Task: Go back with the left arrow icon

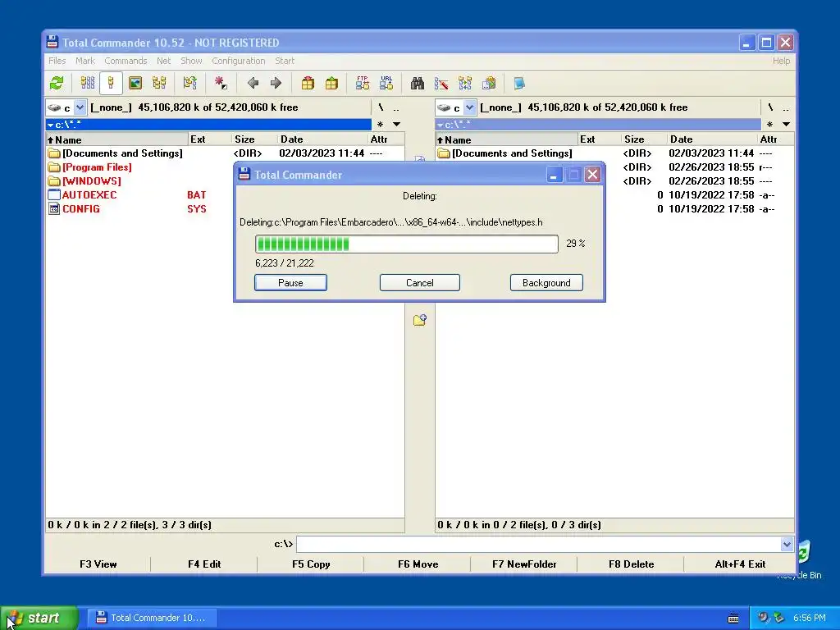Action: click(x=253, y=83)
